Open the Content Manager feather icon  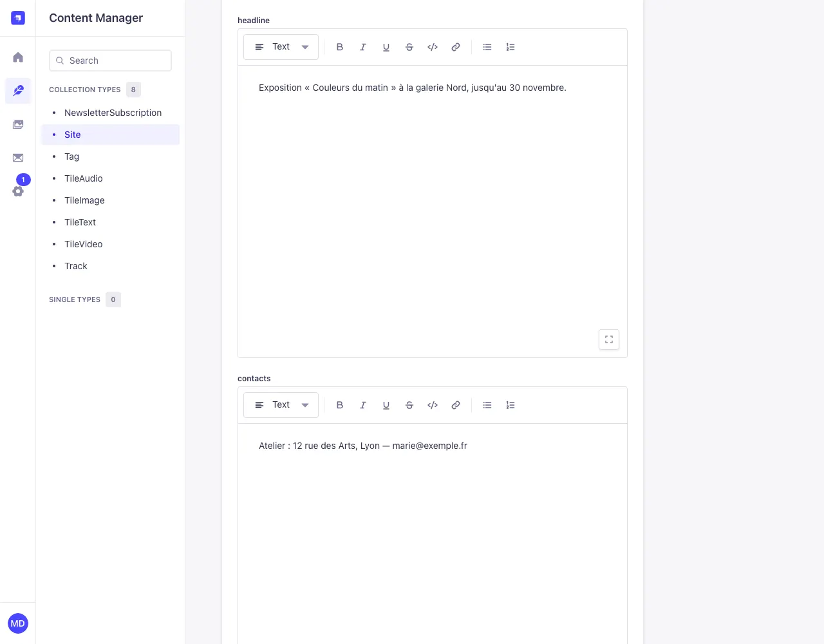[x=18, y=91]
